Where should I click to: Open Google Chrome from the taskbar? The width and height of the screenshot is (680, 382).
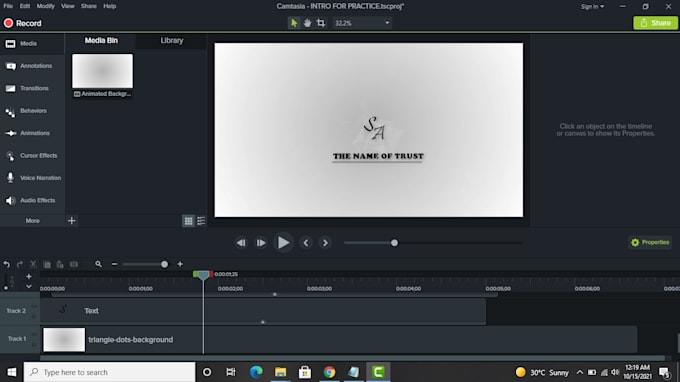tap(330, 372)
